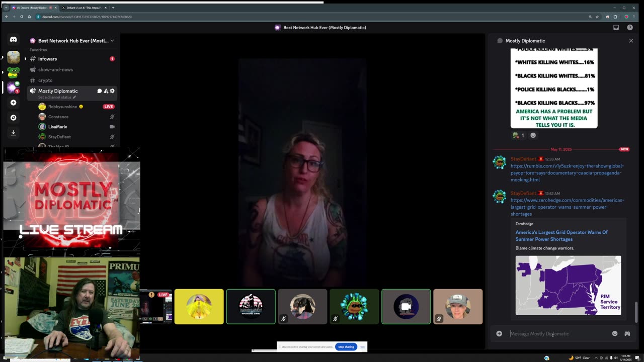Screen dimensions: 644x362
Task: Open taskbar clock showing 1:04 AM
Action: coord(625,357)
